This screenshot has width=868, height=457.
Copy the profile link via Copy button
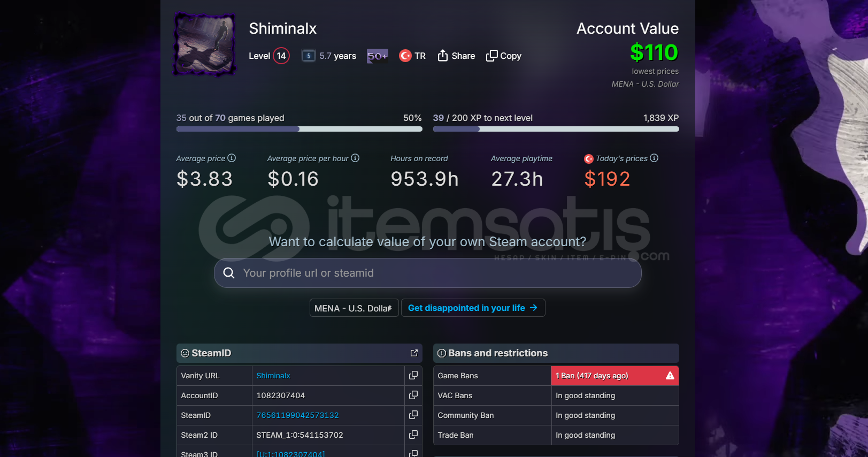coord(504,56)
